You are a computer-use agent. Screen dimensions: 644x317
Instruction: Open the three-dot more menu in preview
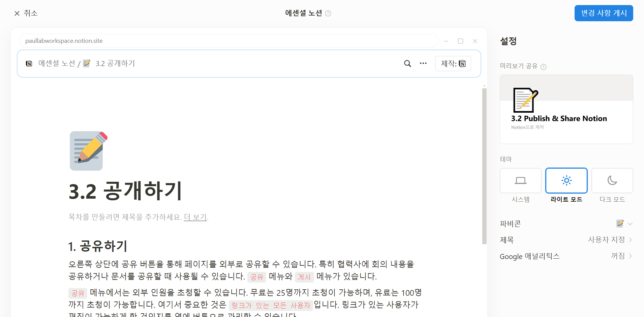point(423,63)
